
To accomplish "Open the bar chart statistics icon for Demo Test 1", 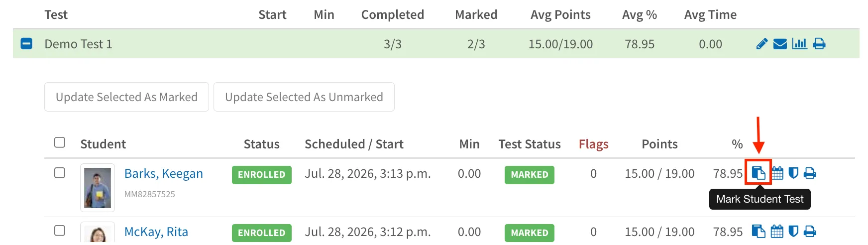I will pos(799,44).
